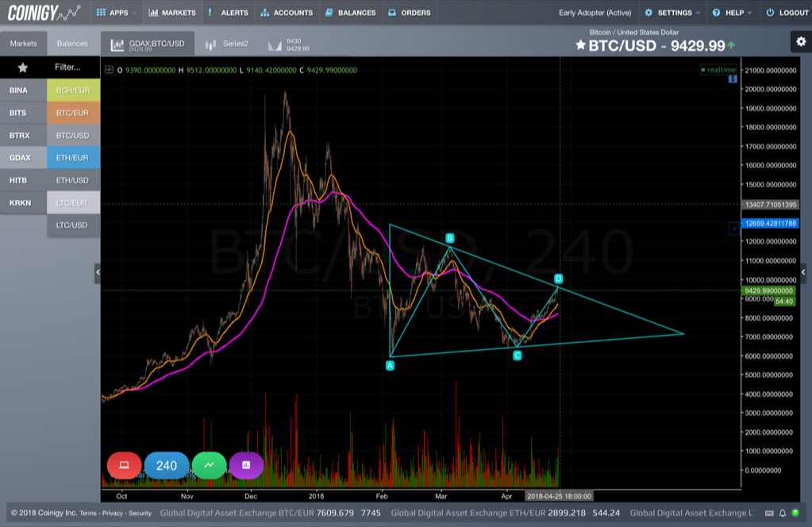Select the HITB exchange
812x527 pixels.
(x=23, y=180)
